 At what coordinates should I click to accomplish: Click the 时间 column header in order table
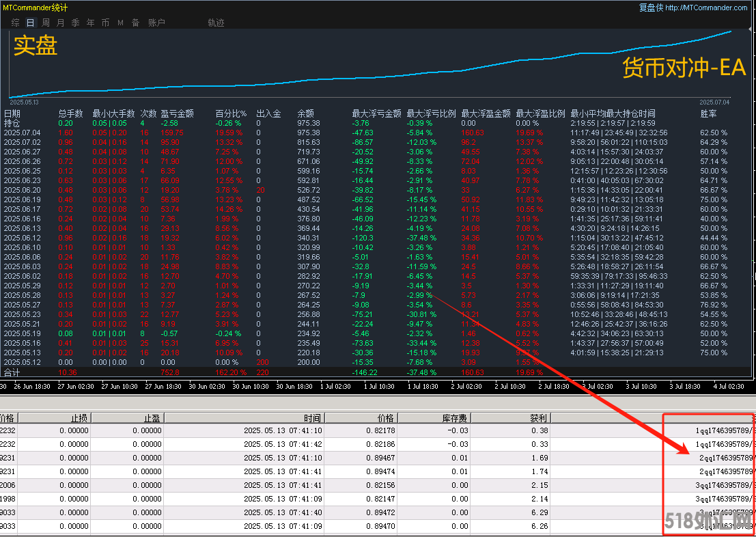click(x=244, y=418)
